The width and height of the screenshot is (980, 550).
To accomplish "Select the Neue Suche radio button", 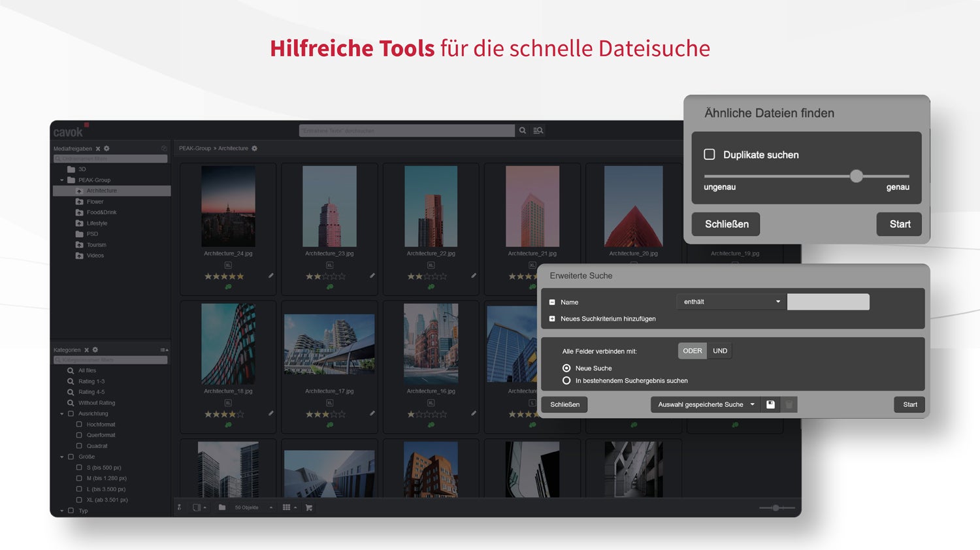I will [567, 368].
